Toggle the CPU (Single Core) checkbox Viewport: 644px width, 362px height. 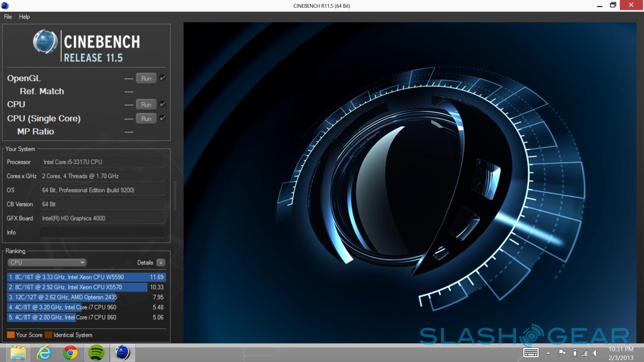point(163,118)
